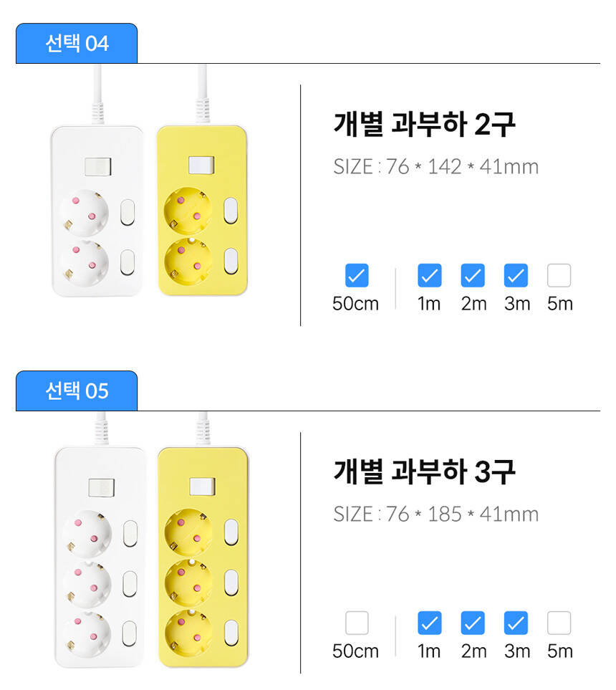The height and width of the screenshot is (690, 616).
Task: Click the white 2-outlet power strip image
Action: 97,211
